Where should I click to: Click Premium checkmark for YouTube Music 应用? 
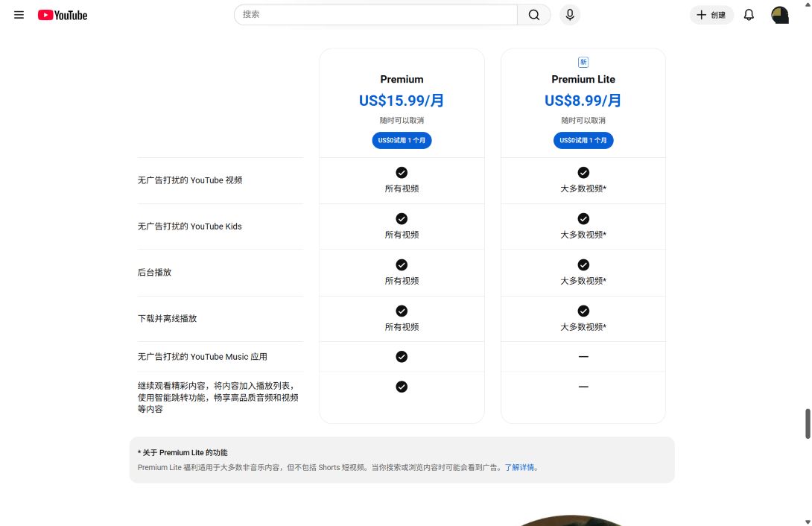coord(402,357)
